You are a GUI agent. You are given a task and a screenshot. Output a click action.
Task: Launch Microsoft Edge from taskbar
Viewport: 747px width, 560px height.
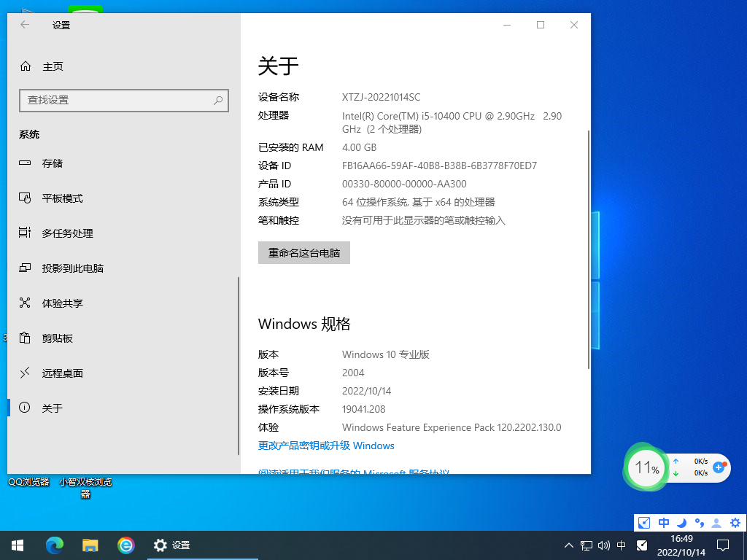(55, 545)
